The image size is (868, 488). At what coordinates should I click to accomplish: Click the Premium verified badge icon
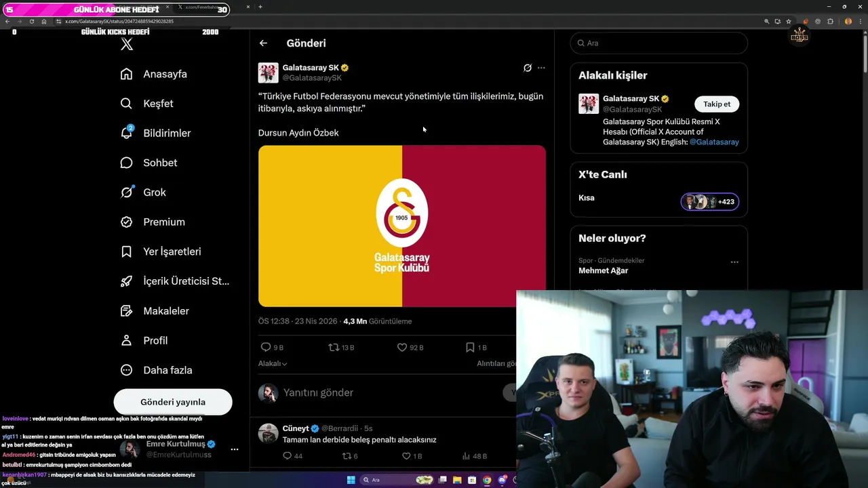[126, 222]
